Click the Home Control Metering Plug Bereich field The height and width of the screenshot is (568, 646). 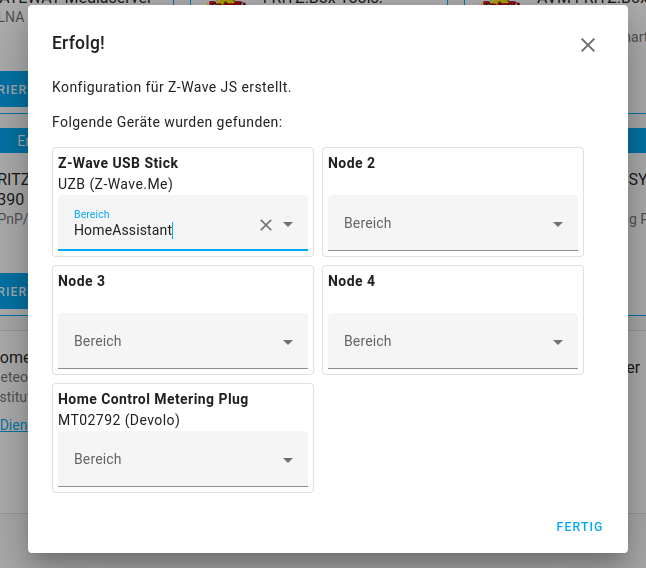(170, 459)
